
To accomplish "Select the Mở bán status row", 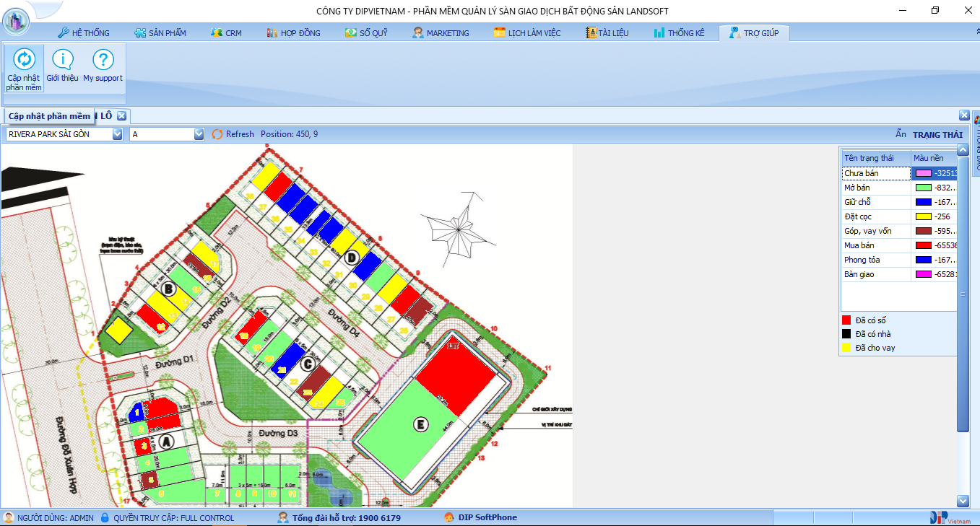I will click(899, 188).
